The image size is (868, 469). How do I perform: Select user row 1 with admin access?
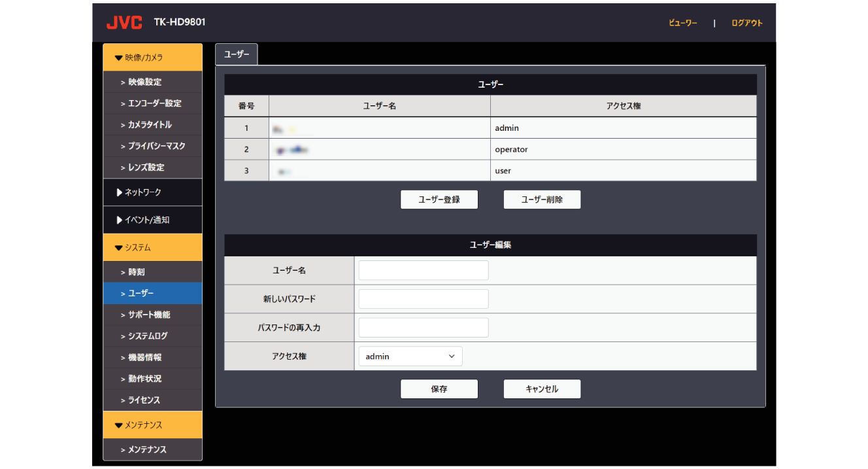click(490, 128)
